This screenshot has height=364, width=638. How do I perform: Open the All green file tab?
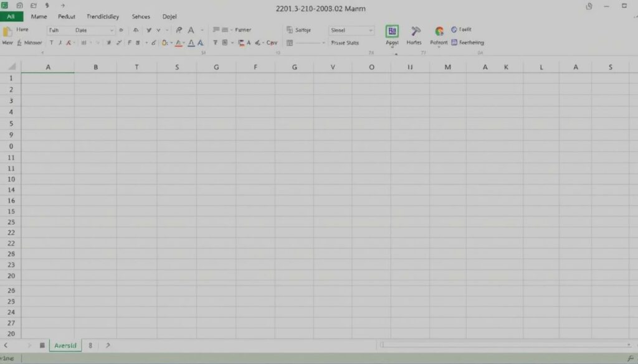11,17
